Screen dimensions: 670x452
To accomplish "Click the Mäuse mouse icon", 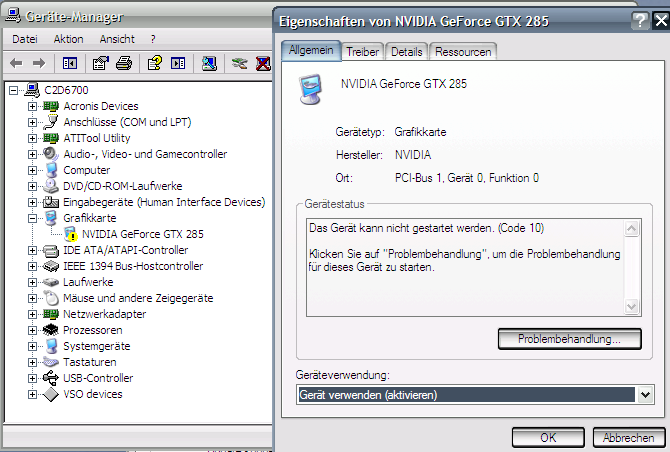I will coord(51,298).
